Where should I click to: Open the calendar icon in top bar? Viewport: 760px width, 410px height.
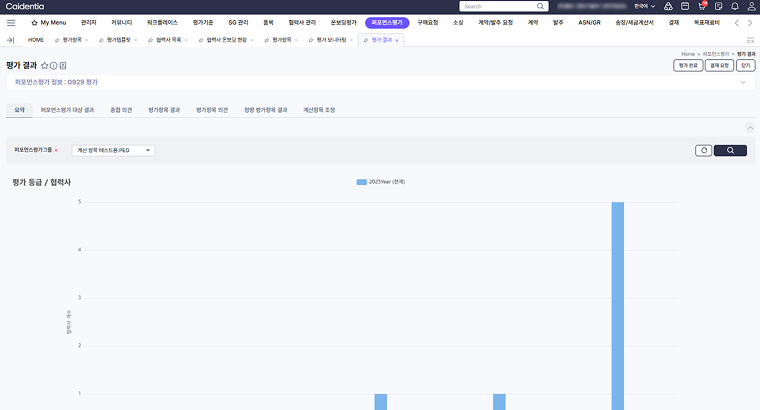[x=685, y=6]
